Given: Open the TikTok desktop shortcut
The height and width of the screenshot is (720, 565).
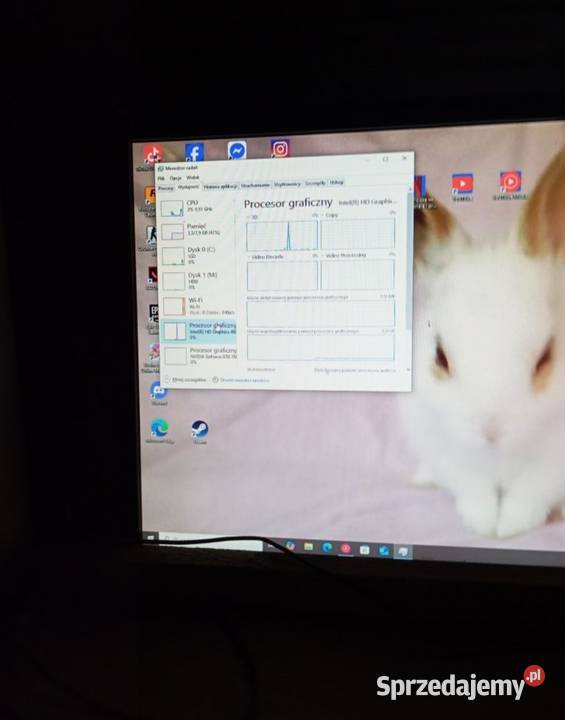Looking at the screenshot, I should click(x=152, y=155).
